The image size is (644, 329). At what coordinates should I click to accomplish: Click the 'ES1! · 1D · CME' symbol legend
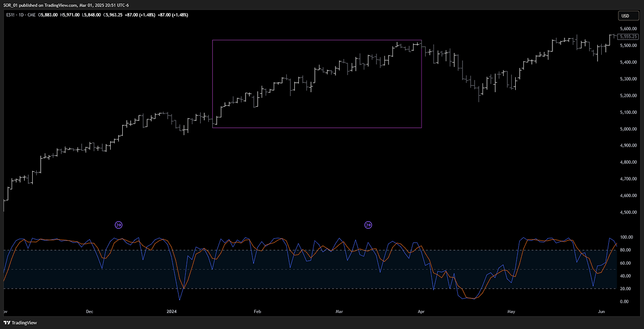pos(22,15)
